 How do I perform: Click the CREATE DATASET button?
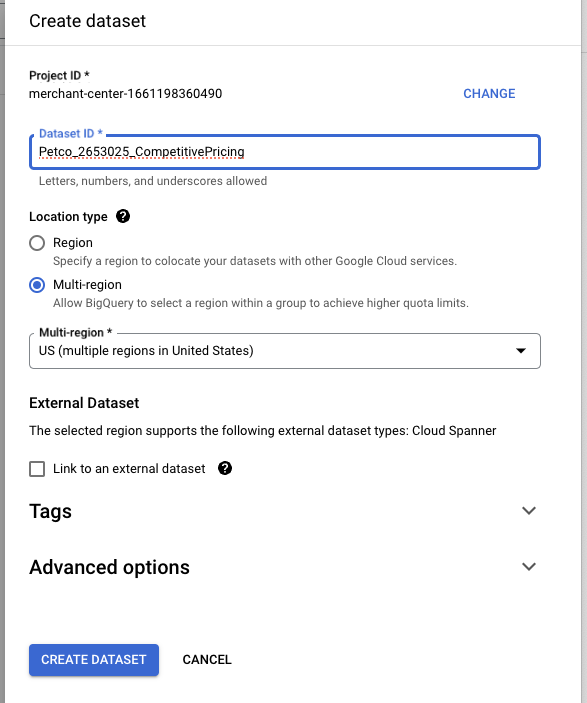94,660
